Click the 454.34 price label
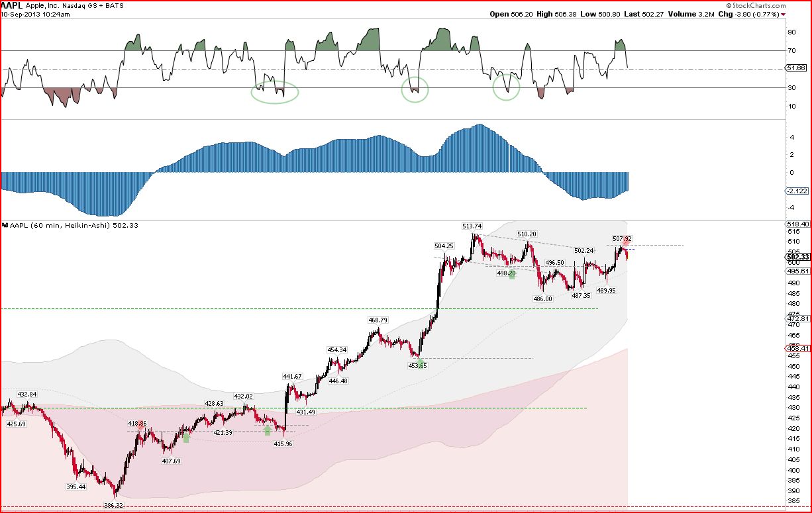 click(336, 350)
